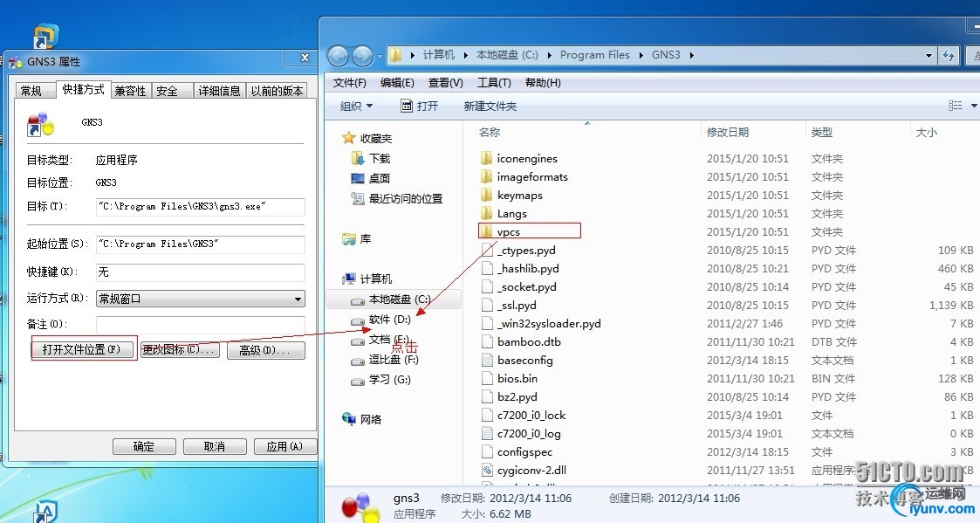The height and width of the screenshot is (523, 980).
Task: Click the Network (网络) icon in sidebar
Action: click(349, 418)
